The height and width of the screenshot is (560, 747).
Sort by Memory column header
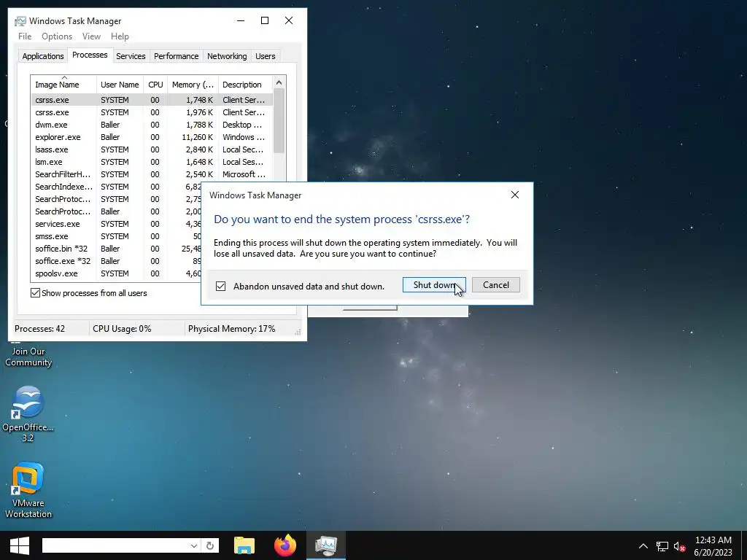tap(193, 85)
